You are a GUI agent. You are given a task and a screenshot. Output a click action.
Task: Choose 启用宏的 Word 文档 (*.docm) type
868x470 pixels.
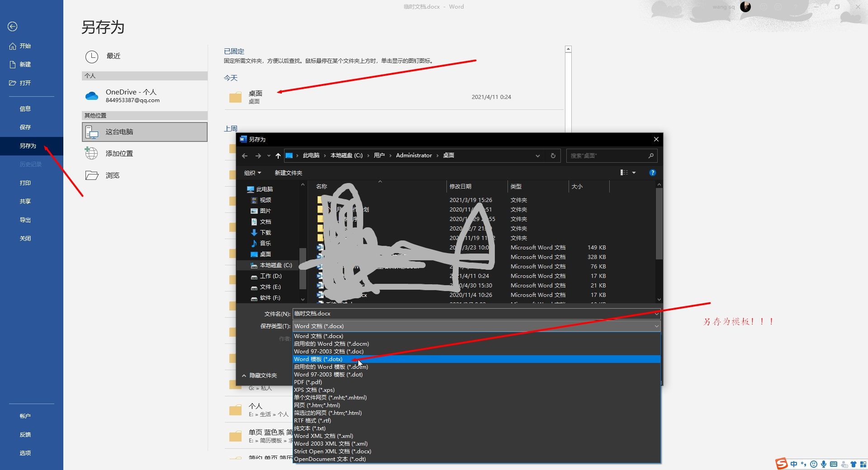pos(477,344)
